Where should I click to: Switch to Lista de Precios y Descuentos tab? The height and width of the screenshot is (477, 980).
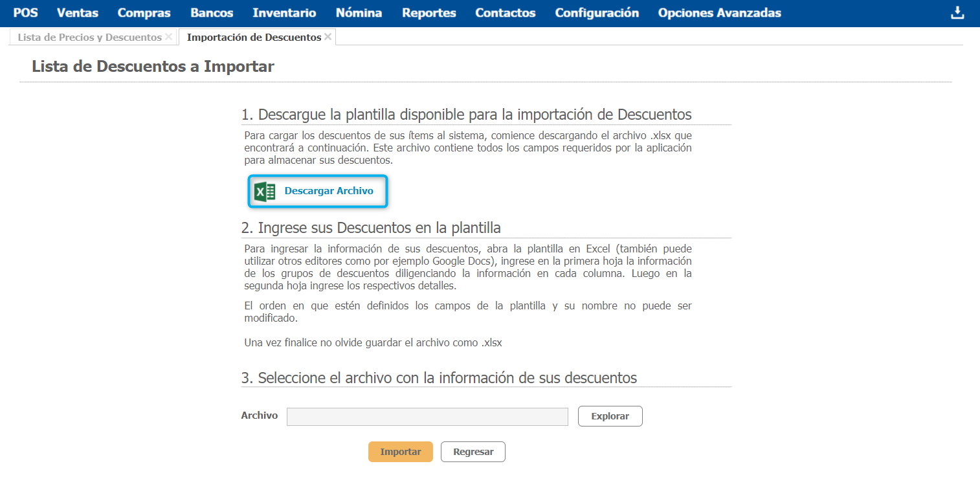tap(89, 38)
